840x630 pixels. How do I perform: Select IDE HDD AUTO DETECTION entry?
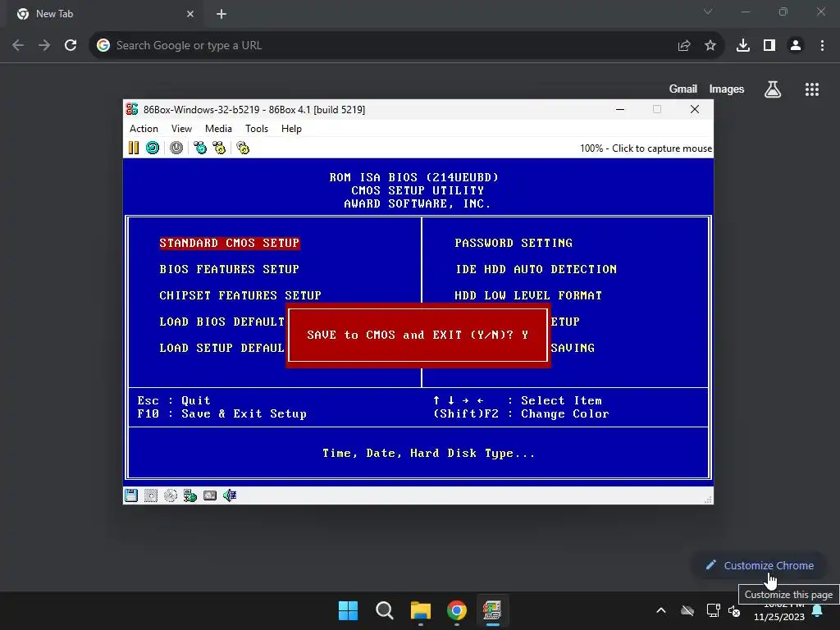(x=536, y=269)
